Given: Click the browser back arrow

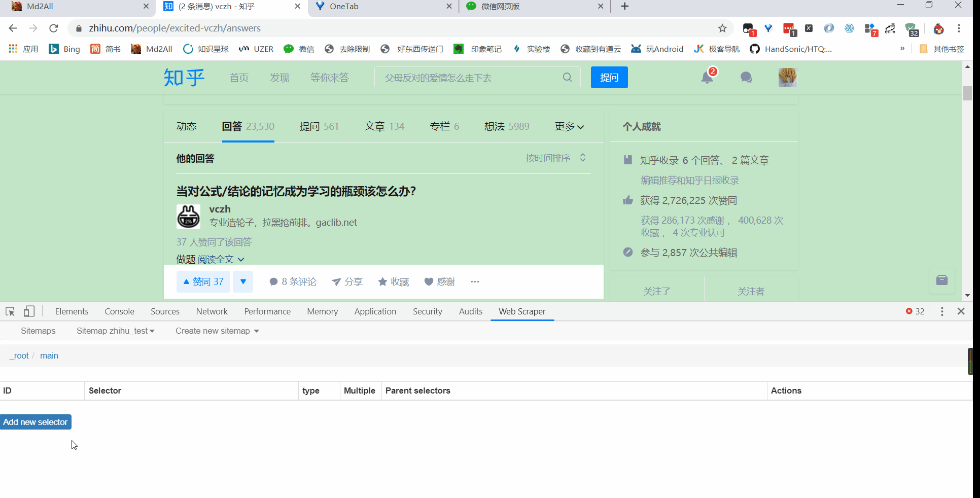Looking at the screenshot, I should coord(13,28).
